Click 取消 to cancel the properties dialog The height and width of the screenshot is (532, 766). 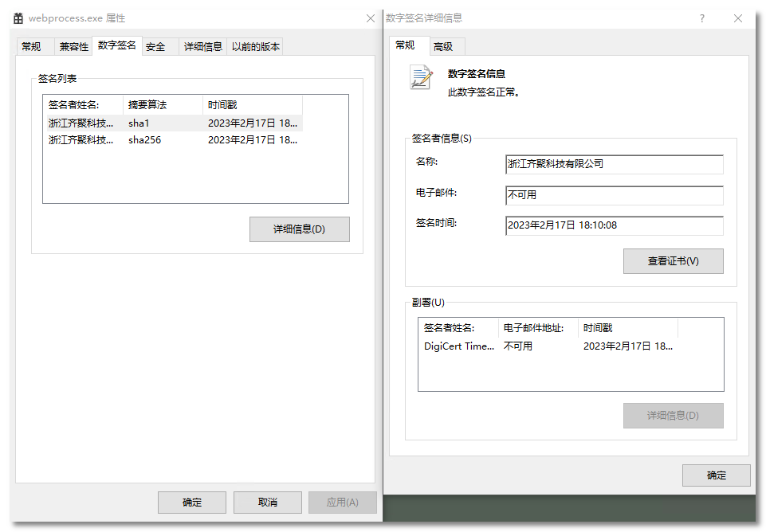[267, 502]
